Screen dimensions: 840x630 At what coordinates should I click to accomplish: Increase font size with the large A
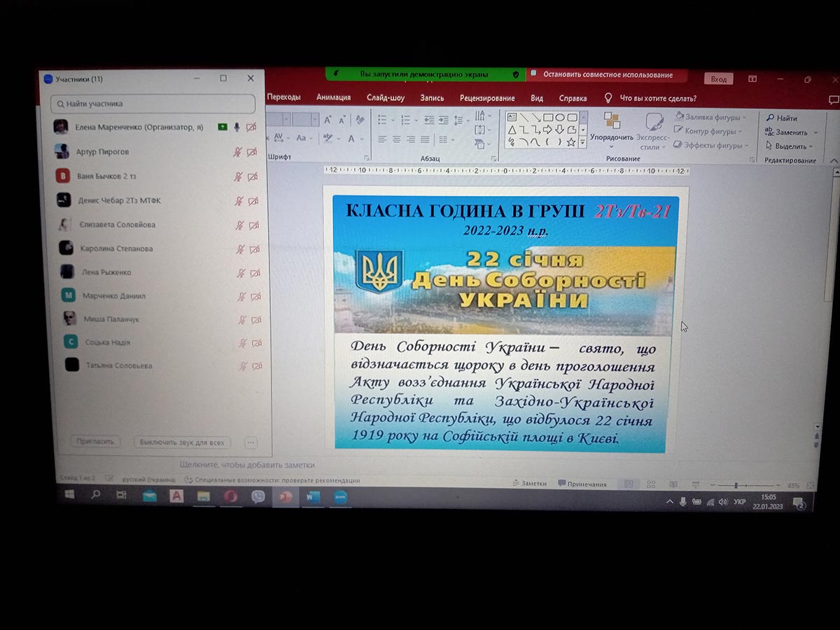(328, 120)
